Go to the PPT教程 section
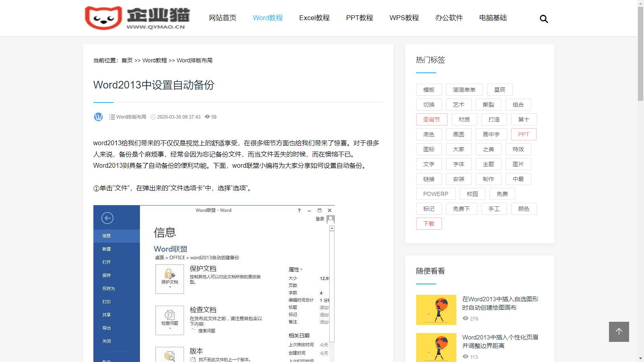644x362 pixels. tap(359, 18)
